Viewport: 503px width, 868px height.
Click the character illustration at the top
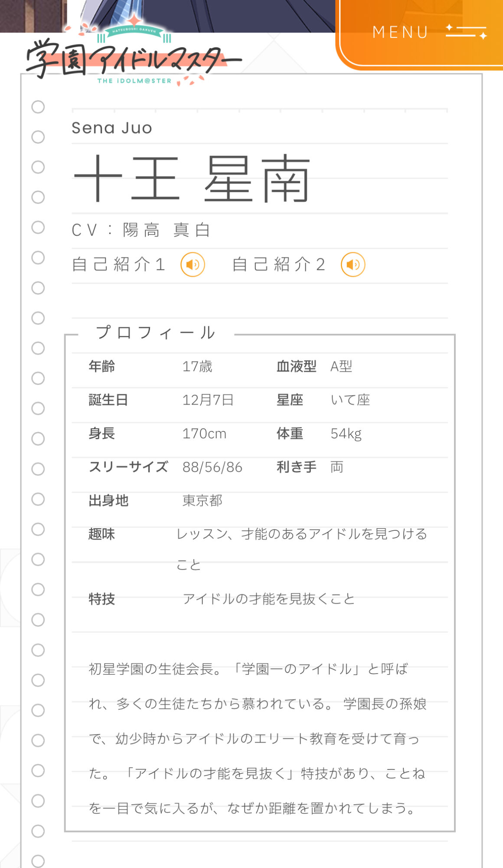pyautogui.click(x=208, y=15)
